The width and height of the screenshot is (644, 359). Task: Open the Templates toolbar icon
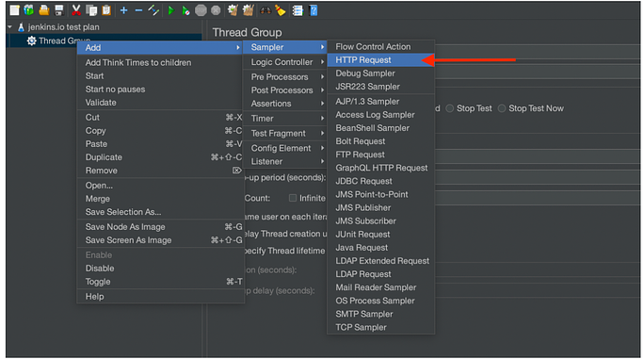(29, 10)
